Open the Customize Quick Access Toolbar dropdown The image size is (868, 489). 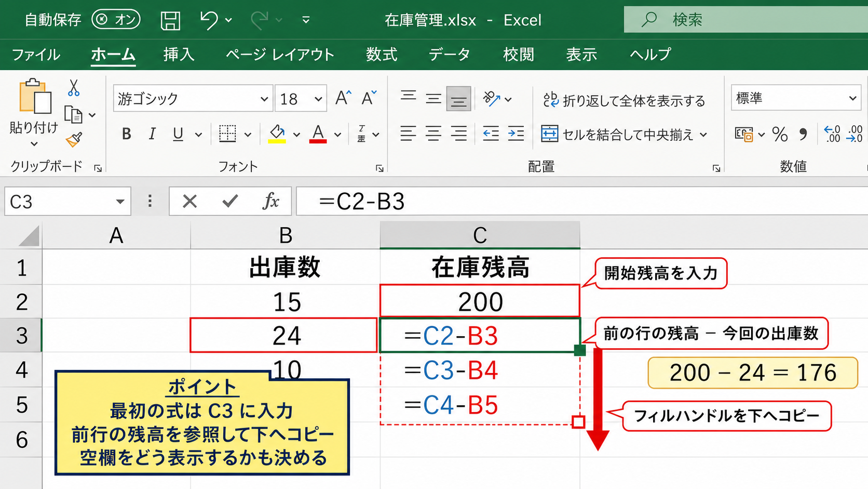(306, 20)
